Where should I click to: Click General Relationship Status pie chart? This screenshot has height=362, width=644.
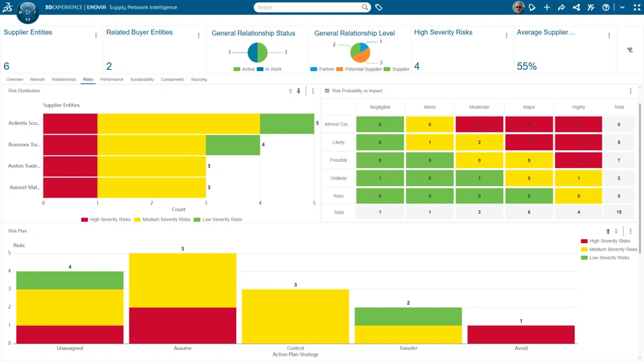point(258,52)
